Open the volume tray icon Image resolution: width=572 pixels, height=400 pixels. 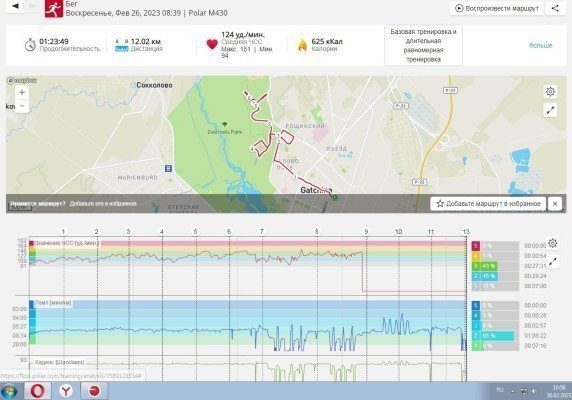(x=534, y=391)
